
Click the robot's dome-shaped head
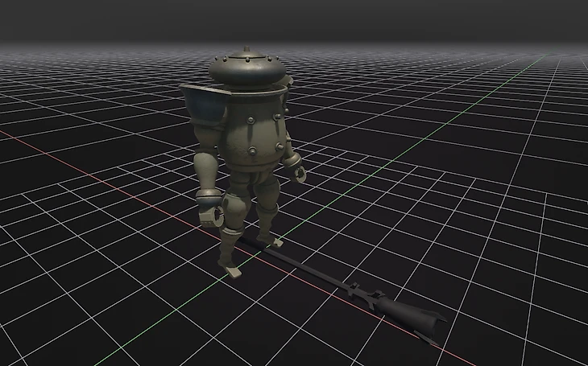[246, 68]
